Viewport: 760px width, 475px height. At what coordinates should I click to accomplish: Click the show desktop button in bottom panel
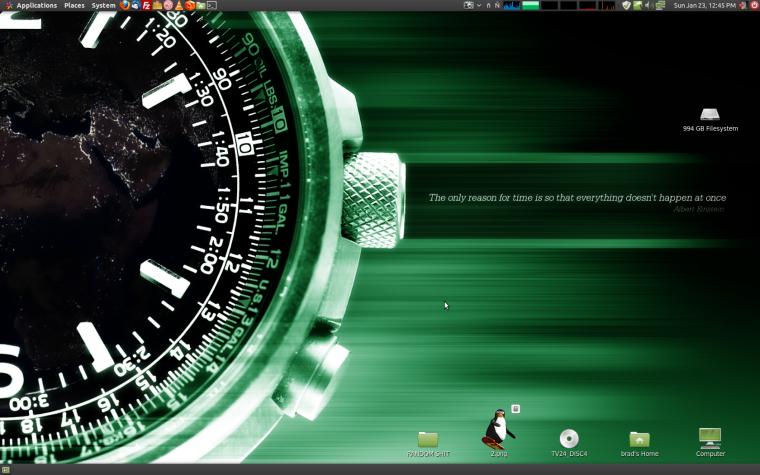[5, 470]
